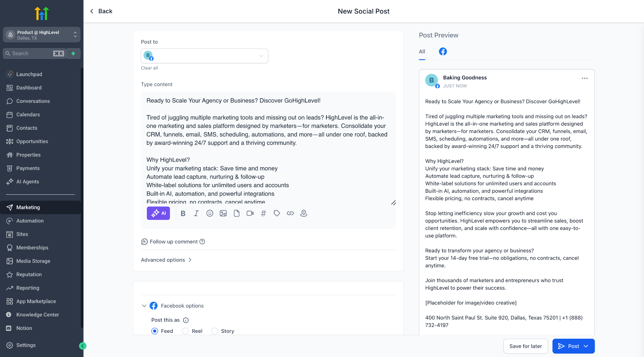Viewport: 644px width, 357px height.
Task: Click Save for later
Action: click(525, 346)
